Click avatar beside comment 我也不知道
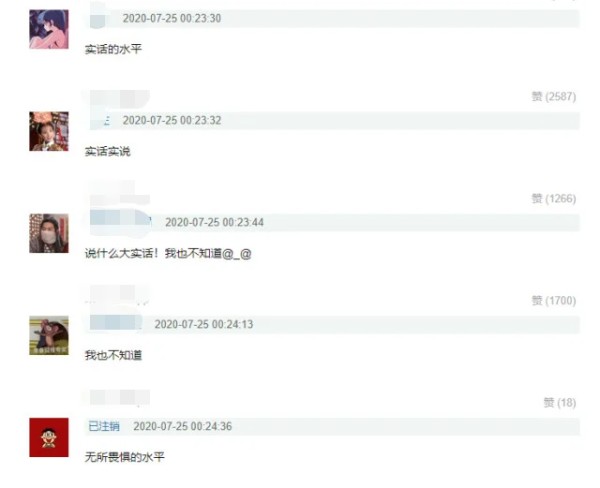Image resolution: width=600 pixels, height=488 pixels. coord(49,335)
